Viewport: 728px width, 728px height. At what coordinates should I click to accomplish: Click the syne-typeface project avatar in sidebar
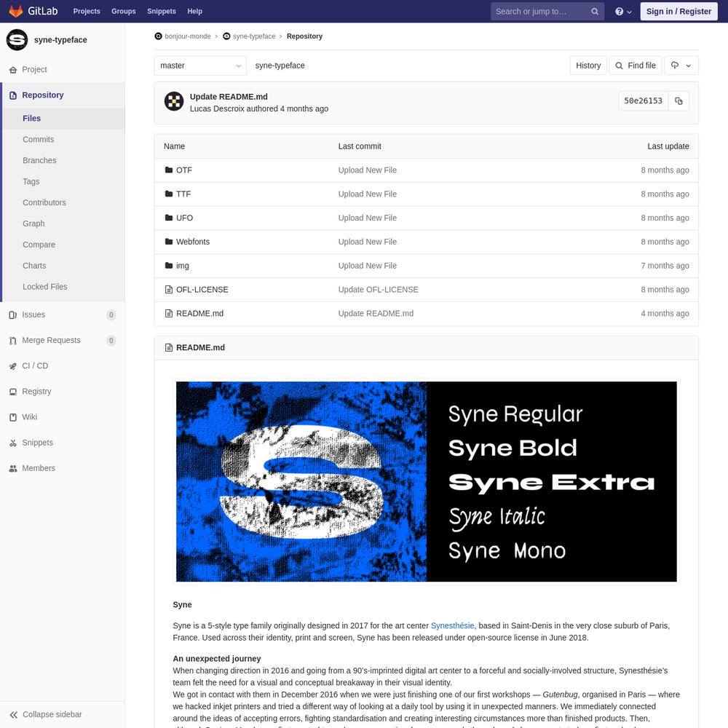17,40
